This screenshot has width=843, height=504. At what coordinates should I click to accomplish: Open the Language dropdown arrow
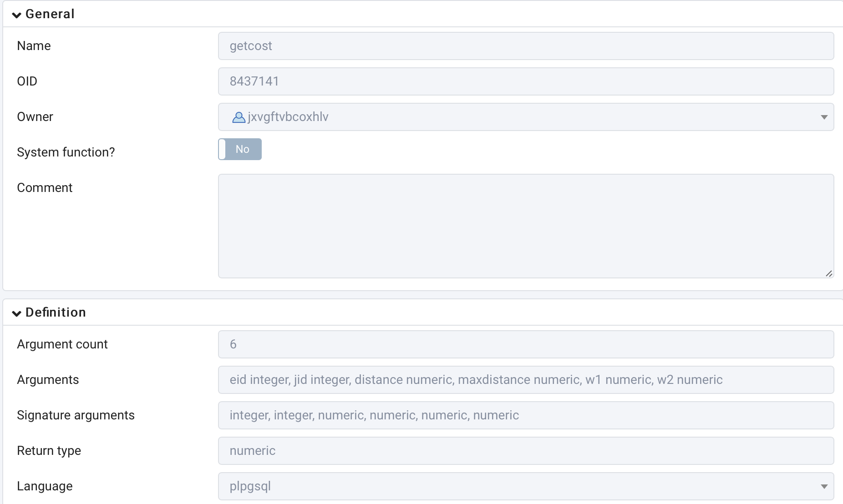pos(824,487)
